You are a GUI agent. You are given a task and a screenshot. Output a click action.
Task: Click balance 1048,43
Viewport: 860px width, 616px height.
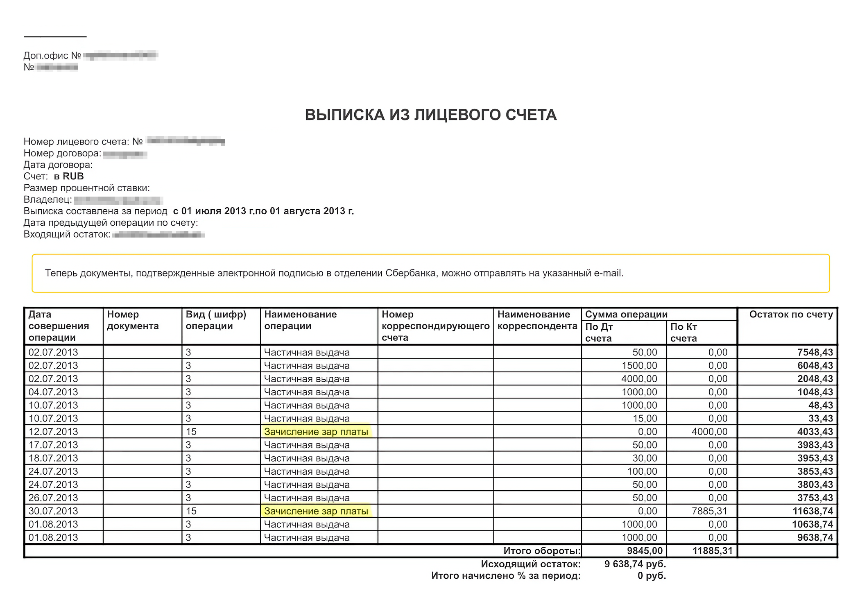(x=815, y=392)
